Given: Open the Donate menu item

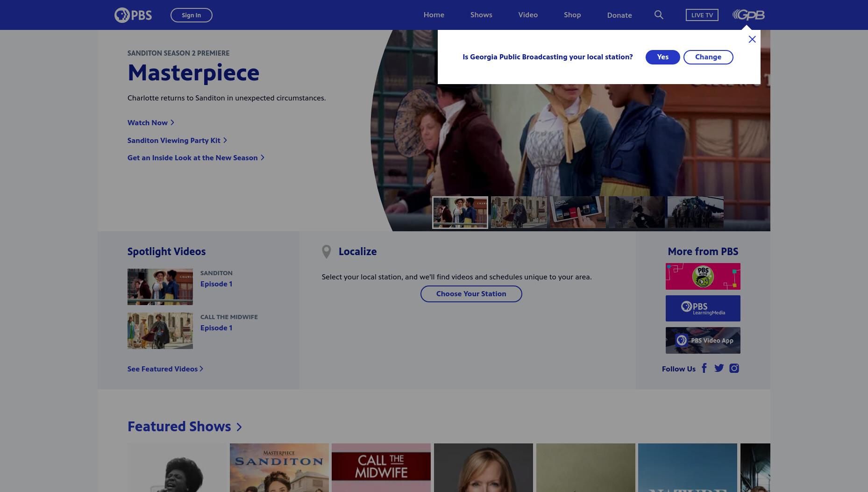Looking at the screenshot, I should pyautogui.click(x=619, y=15).
